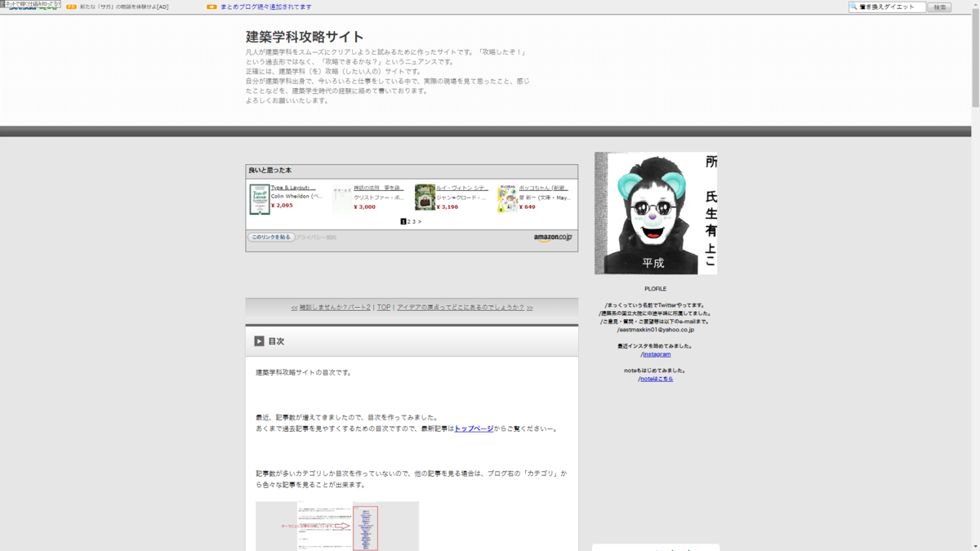This screenshot has width=980, height=551.
Task: Go to page 2 of book widget
Action: tap(409, 221)
